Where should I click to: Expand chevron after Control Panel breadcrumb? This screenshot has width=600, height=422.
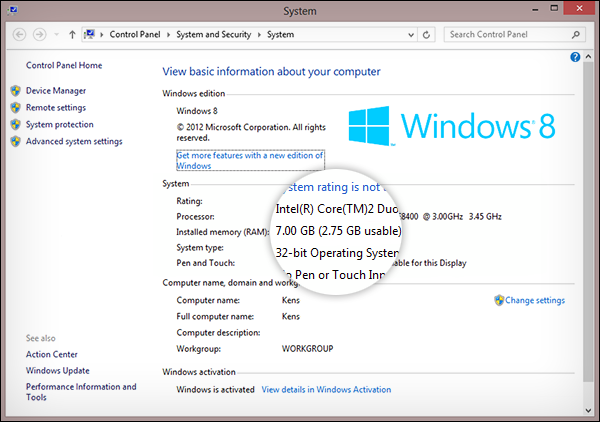[x=168, y=35]
